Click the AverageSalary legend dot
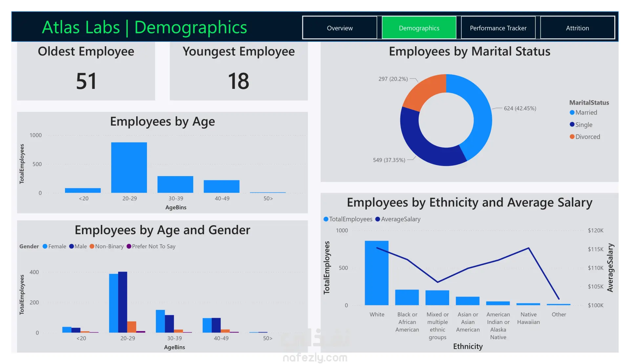This screenshot has height=364, width=630. [378, 219]
